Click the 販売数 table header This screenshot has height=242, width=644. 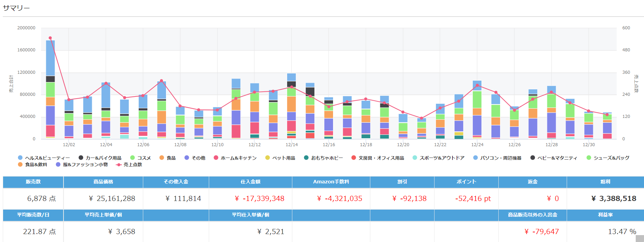33,182
